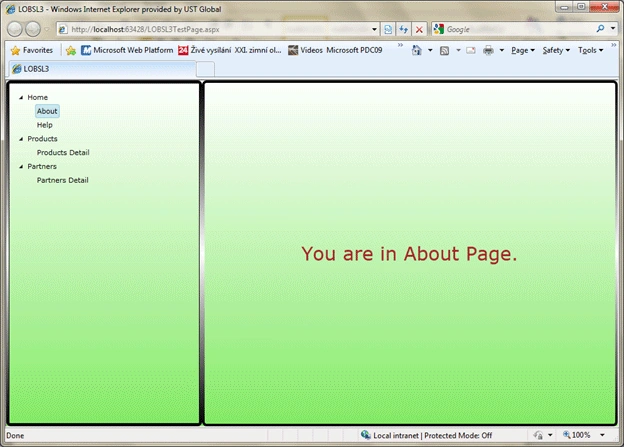Collapse the Home tree node arrow
Viewport: 624px width, 447px height.
21,98
